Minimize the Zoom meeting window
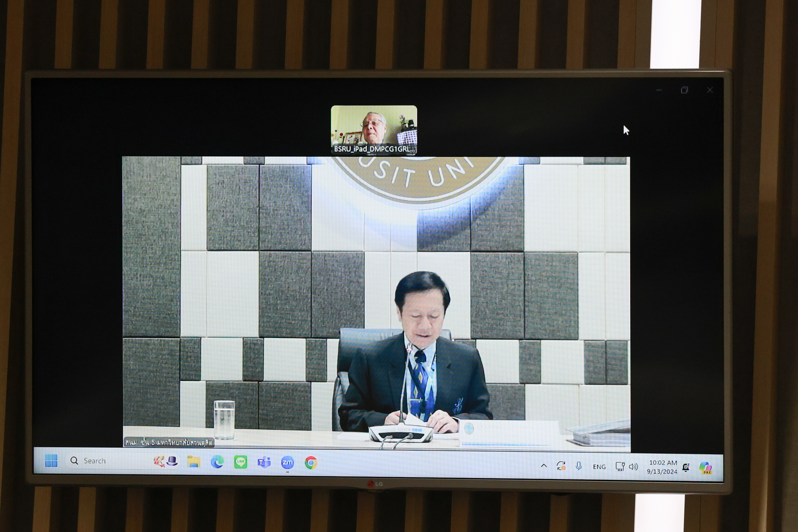798x532 pixels. point(659,90)
